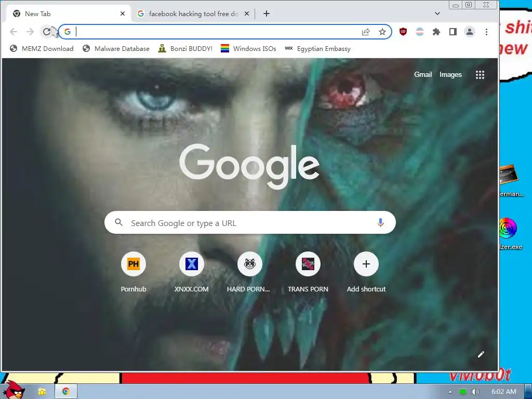The height and width of the screenshot is (399, 532).
Task: Bookmark this tab with the star icon
Action: (x=382, y=32)
